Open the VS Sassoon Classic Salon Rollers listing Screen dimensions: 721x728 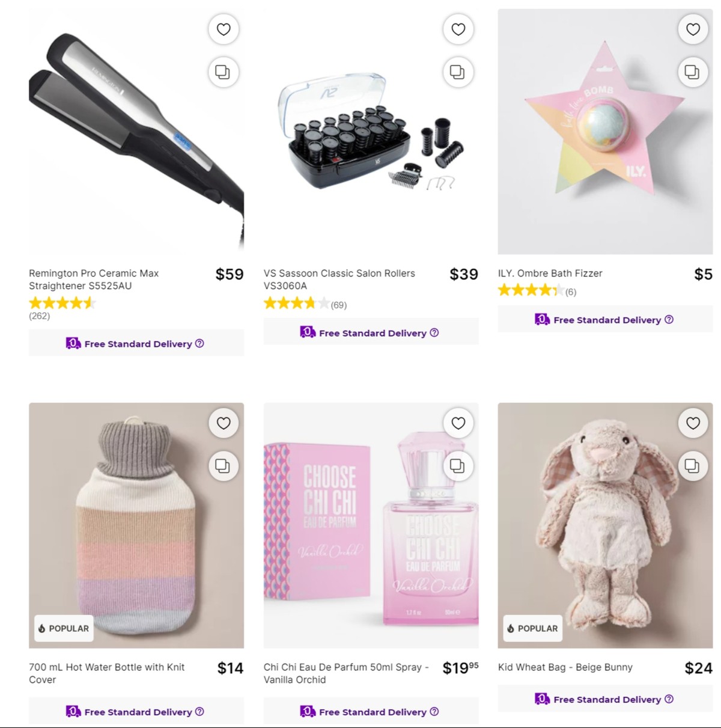[339, 280]
